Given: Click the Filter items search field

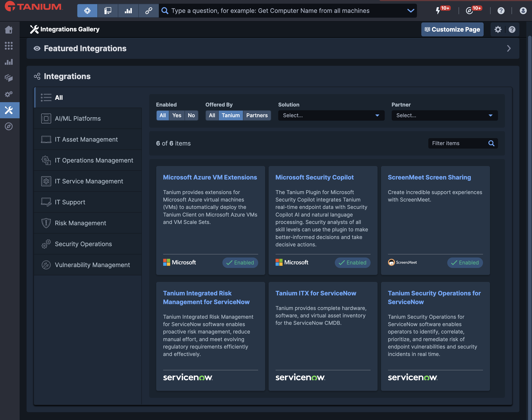Looking at the screenshot, I should point(457,143).
